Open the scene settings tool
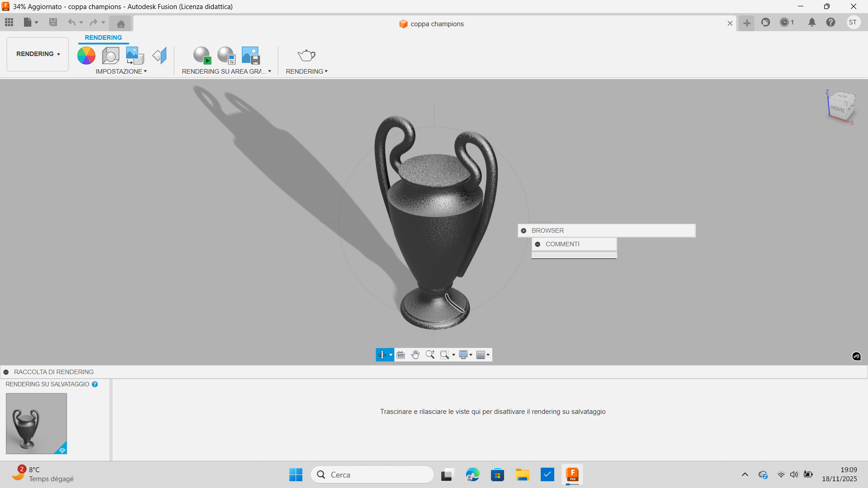Viewport: 868px width, 488px height. coord(110,55)
